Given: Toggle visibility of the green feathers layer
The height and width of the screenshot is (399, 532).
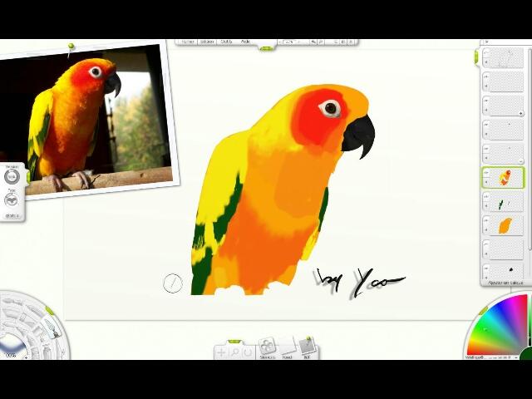Looking at the screenshot, I should coord(486,198).
